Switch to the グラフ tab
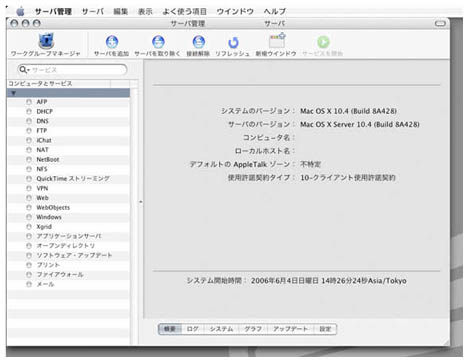The width and height of the screenshot is (468, 362). tap(253, 329)
